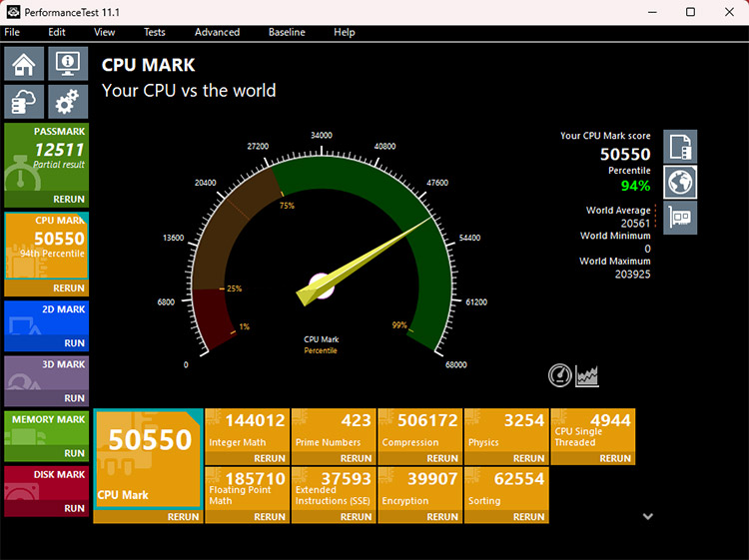Go to the Home screen icon
This screenshot has width=749, height=560.
tap(24, 64)
